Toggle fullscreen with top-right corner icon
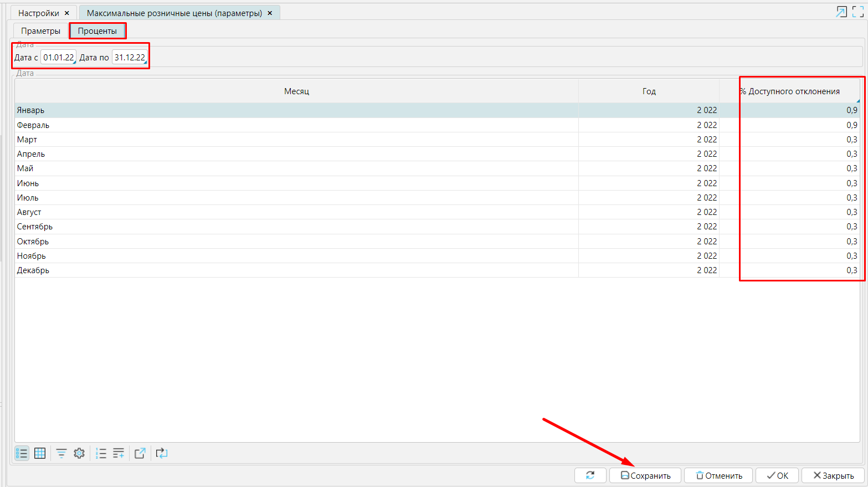Screen dimensions: 868x487 click(858, 12)
